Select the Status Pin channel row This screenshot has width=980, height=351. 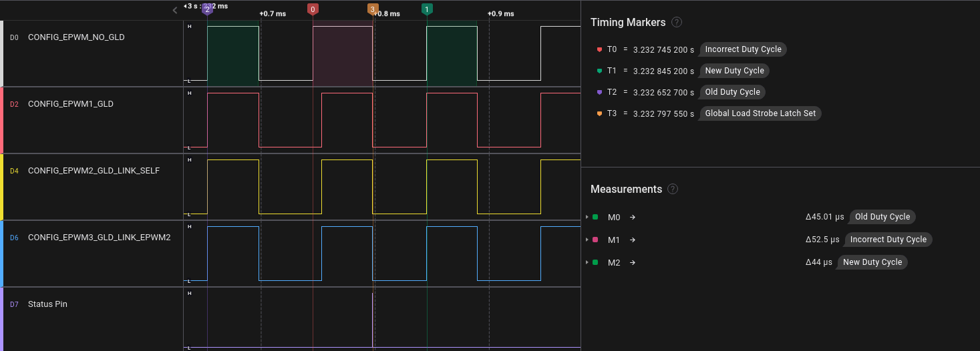pos(47,304)
